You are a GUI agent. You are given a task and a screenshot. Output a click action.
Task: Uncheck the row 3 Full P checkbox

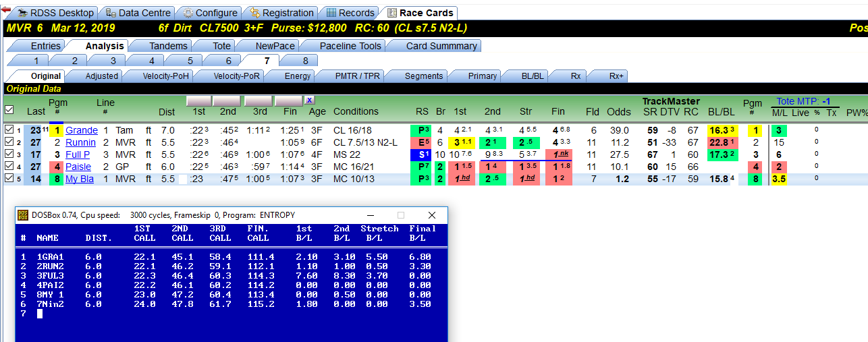coord(8,154)
